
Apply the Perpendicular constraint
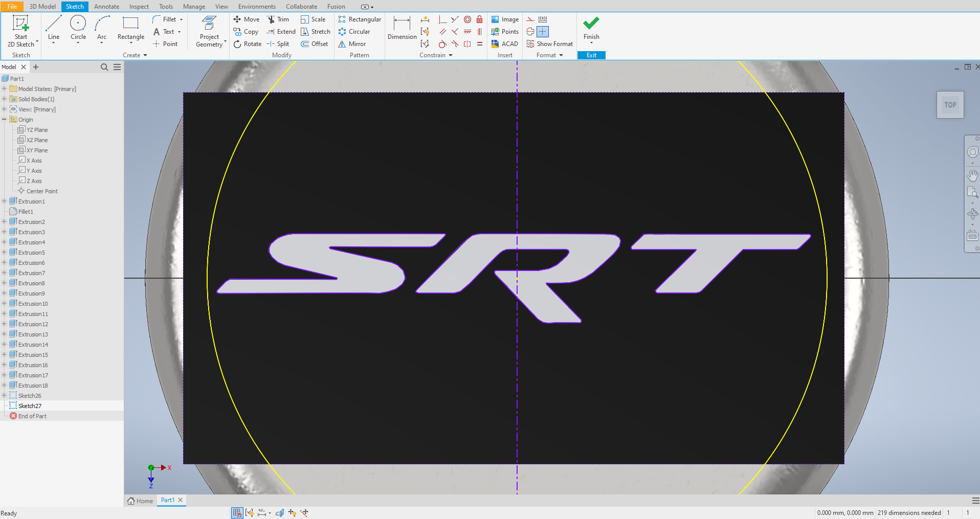(x=455, y=32)
